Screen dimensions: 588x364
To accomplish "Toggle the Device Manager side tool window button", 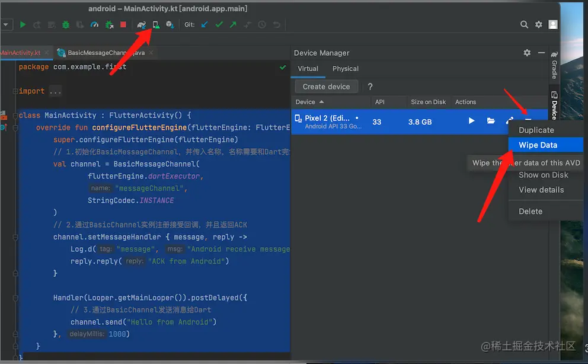I will pyautogui.click(x=554, y=106).
